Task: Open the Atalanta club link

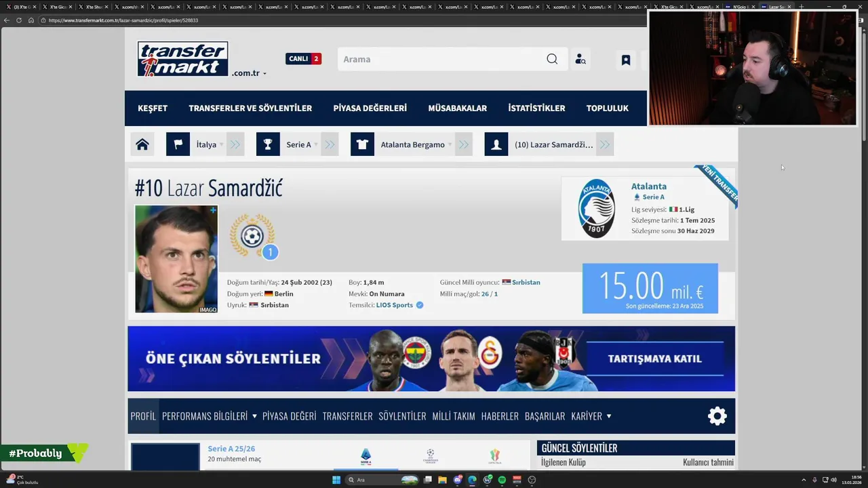Action: pyautogui.click(x=649, y=186)
